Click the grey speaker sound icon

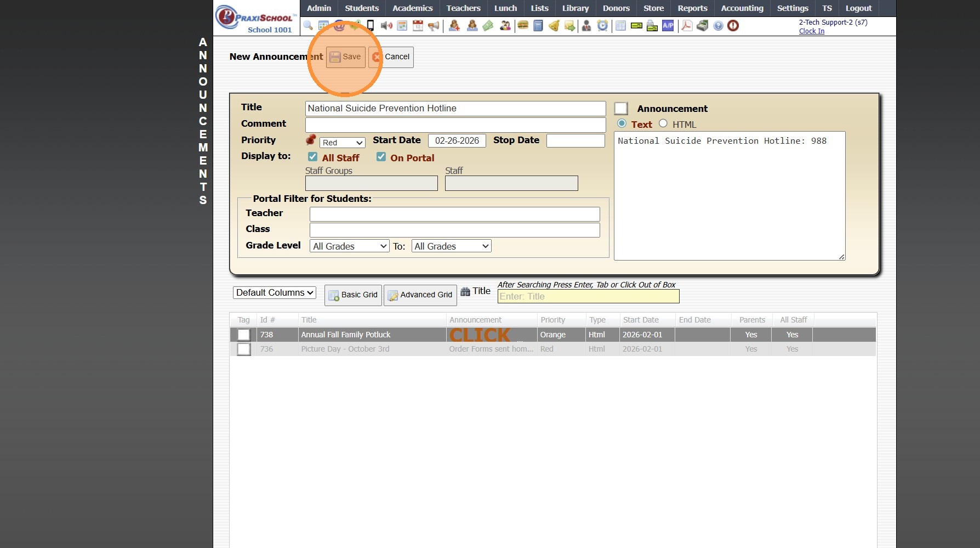click(386, 25)
